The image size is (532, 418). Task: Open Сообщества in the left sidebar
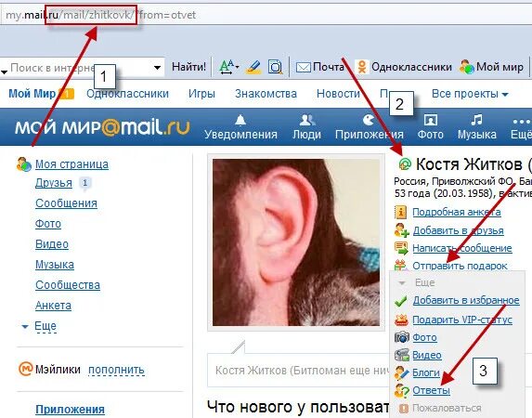[x=68, y=285]
